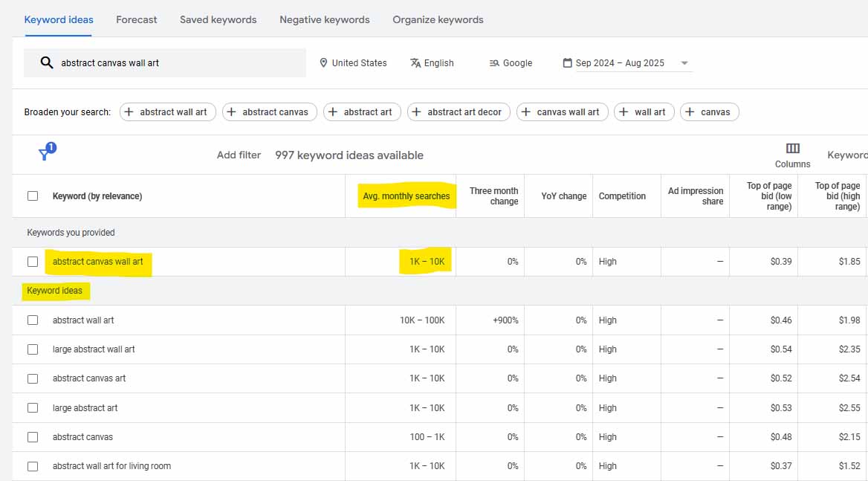
Task: Click the network icon beside Google
Action: (x=493, y=62)
